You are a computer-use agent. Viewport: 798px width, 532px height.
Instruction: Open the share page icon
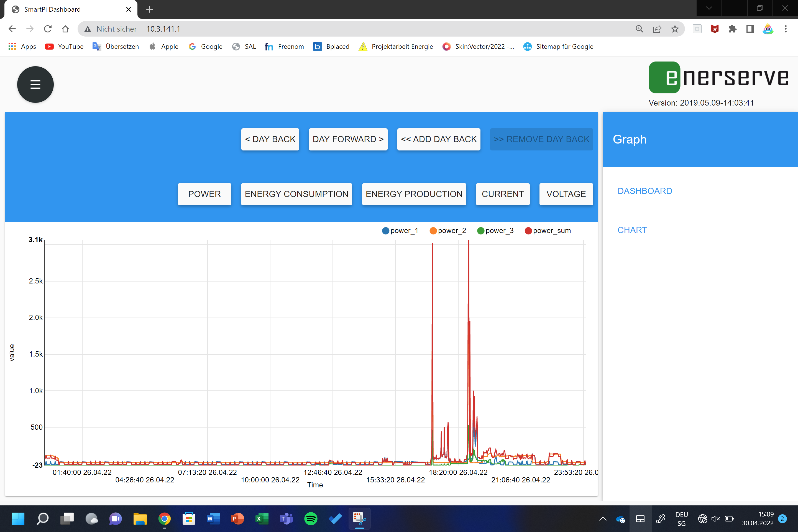pos(657,29)
